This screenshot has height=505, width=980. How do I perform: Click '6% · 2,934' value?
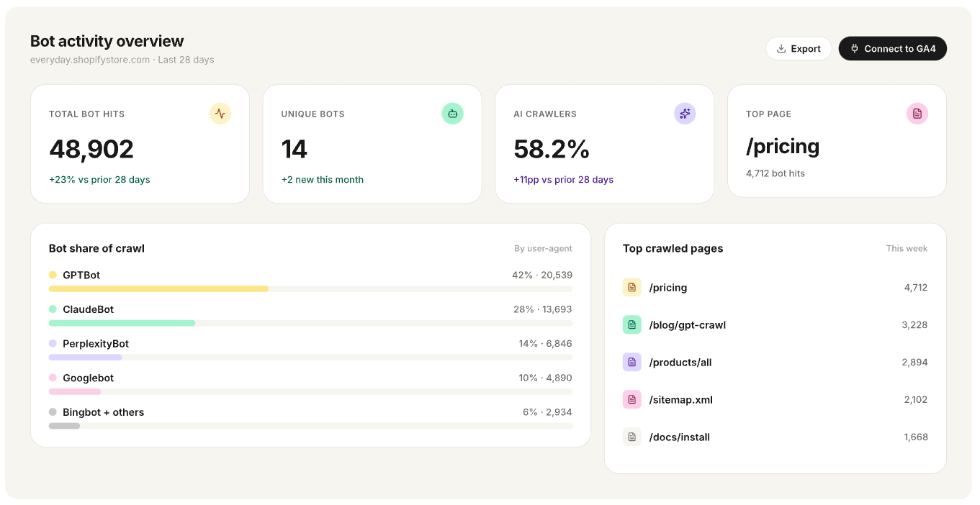(547, 412)
